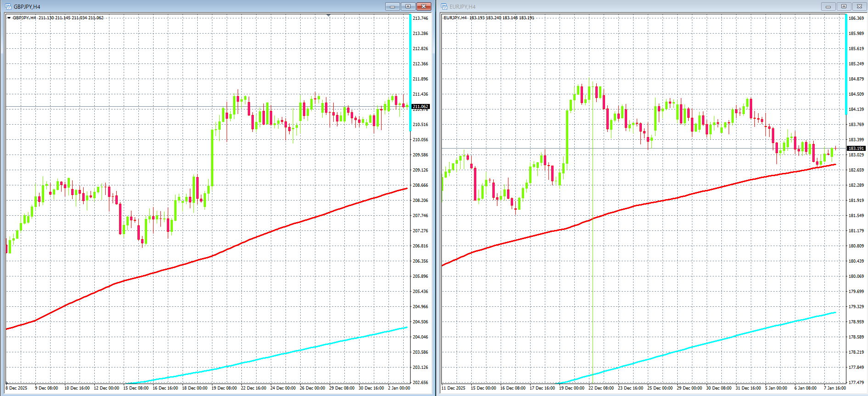Close the GBPJPY,H4 chart window
Image resolution: width=868 pixels, height=396 pixels.
[423, 6]
